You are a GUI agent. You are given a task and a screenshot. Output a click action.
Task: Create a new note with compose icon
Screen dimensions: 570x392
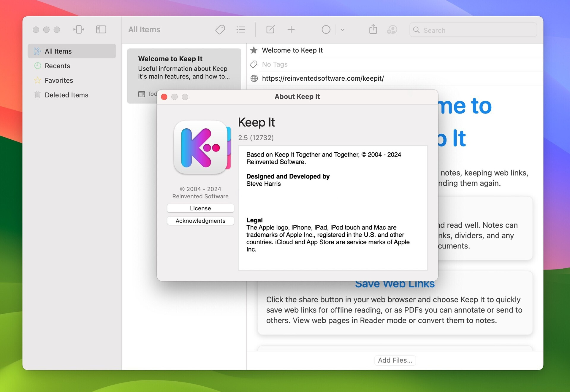(x=270, y=29)
